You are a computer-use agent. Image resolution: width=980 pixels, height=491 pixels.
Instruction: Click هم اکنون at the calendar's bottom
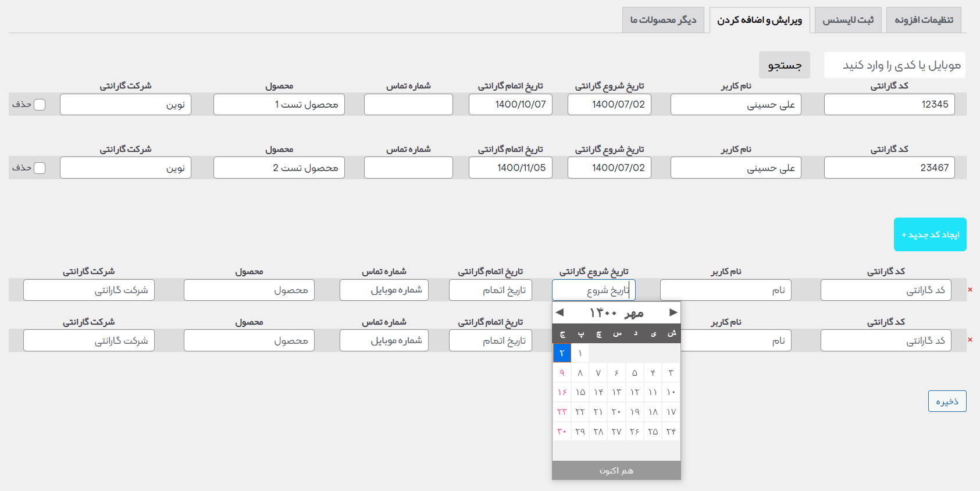point(616,471)
